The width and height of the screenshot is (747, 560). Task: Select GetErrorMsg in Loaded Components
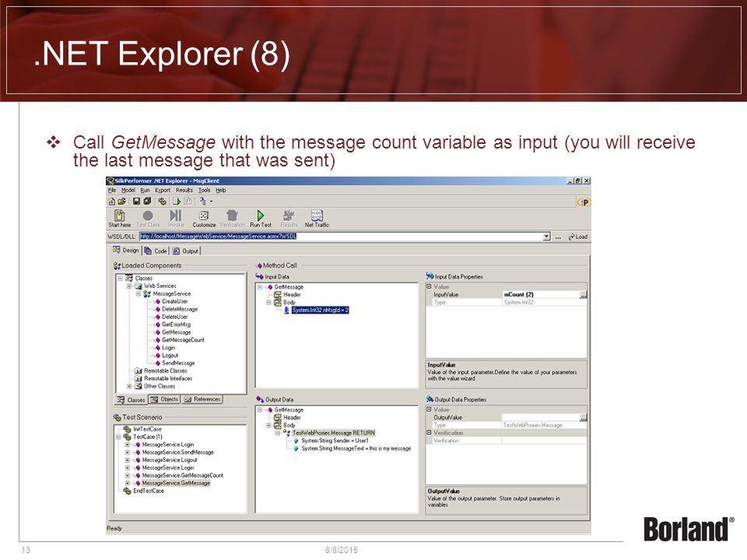(176, 324)
